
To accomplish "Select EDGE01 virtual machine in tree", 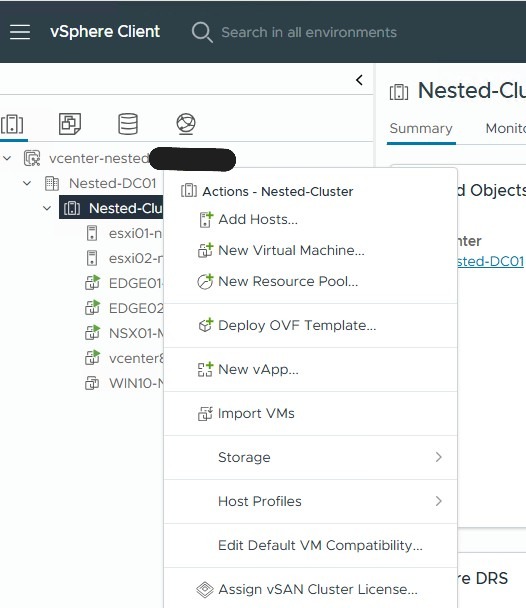I will [136, 283].
